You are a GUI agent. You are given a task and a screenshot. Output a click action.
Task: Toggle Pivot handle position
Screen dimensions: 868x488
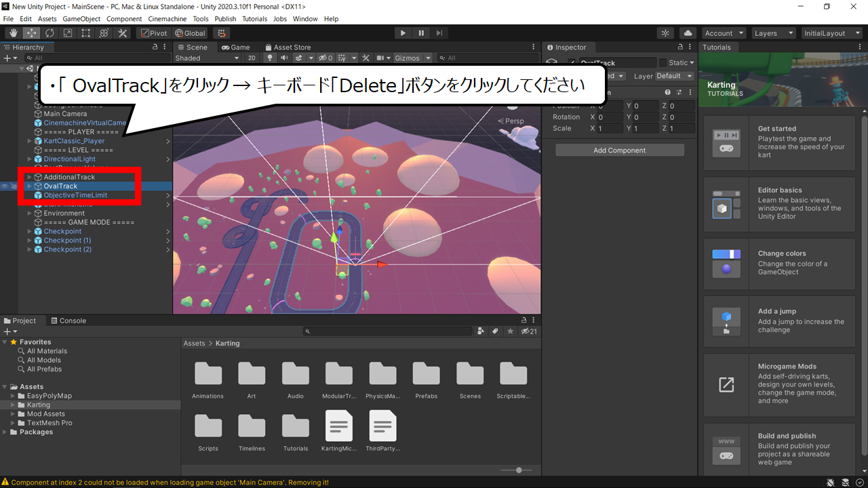[x=153, y=33]
